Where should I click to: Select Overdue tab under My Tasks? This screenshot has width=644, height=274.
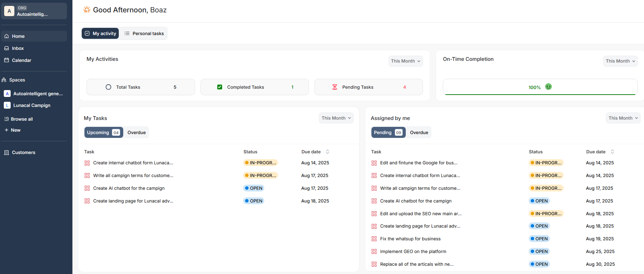coord(136,132)
